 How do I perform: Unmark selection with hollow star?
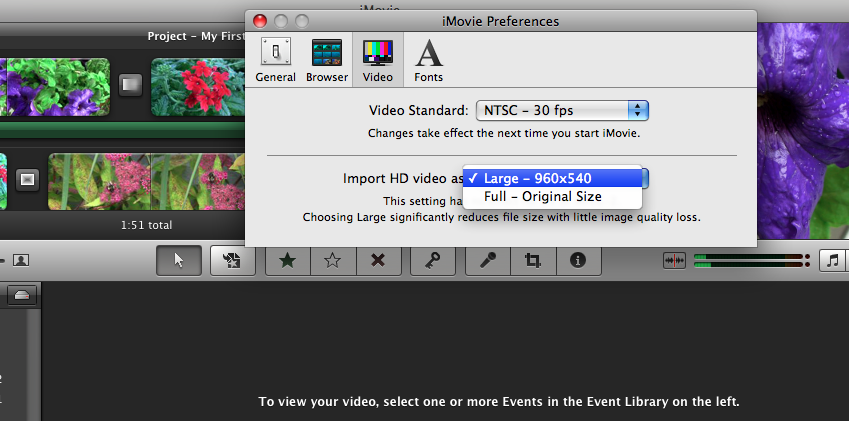pyautogui.click(x=332, y=261)
